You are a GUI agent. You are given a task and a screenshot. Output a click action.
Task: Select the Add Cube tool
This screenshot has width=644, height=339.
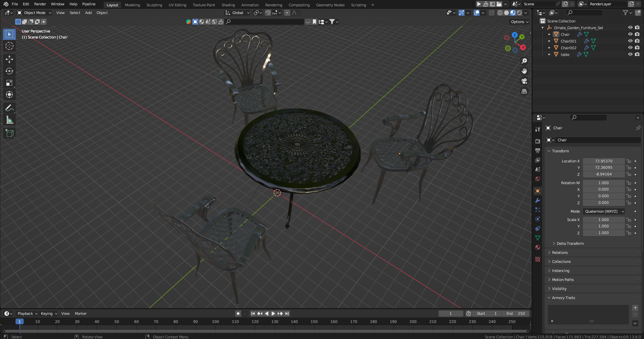click(x=9, y=133)
